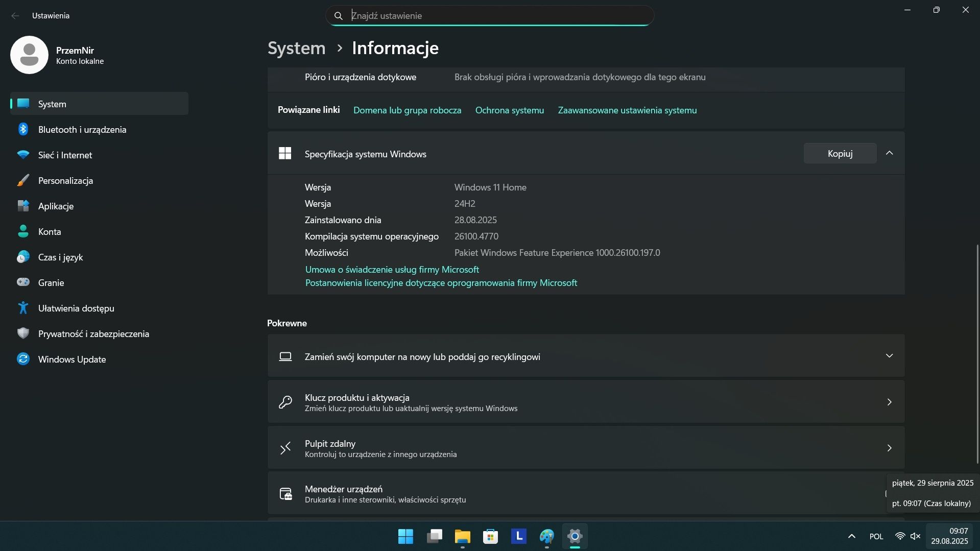Open Pulpit zdalny chevron arrow

point(889,448)
